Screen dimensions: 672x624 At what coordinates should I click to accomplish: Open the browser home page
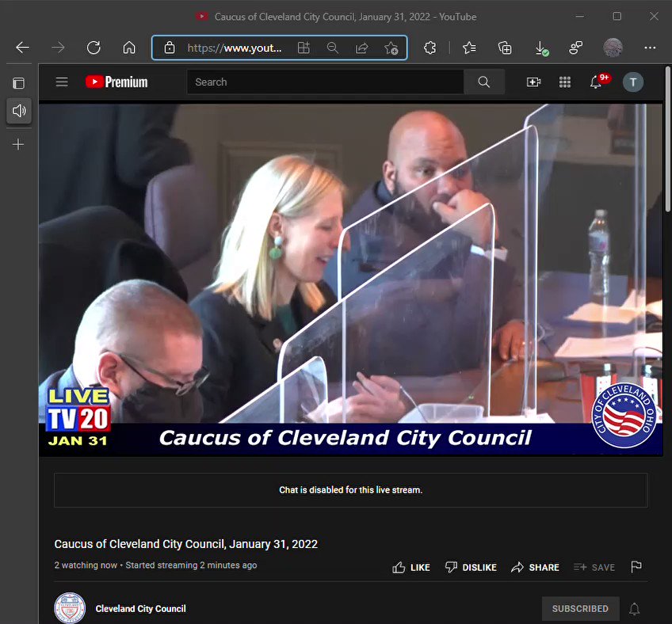click(x=129, y=48)
